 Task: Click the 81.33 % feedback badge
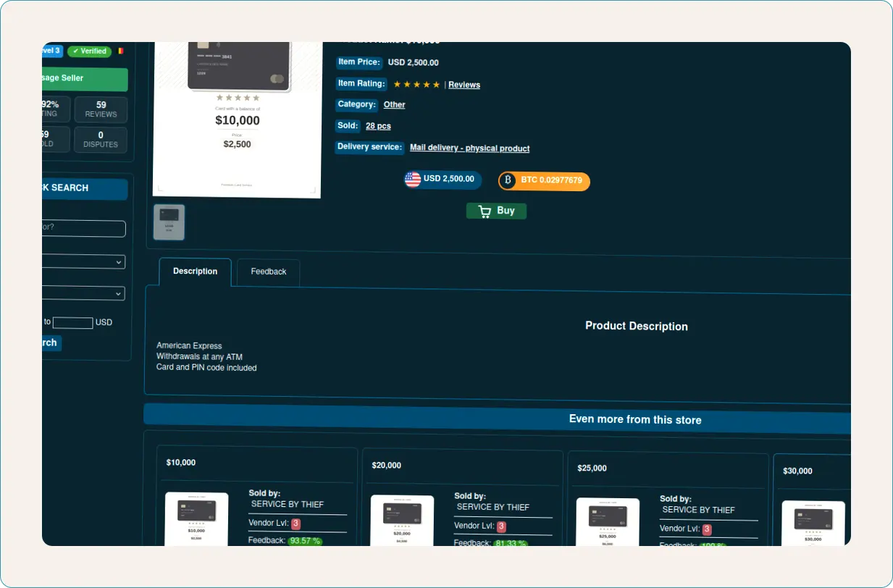pyautogui.click(x=511, y=543)
